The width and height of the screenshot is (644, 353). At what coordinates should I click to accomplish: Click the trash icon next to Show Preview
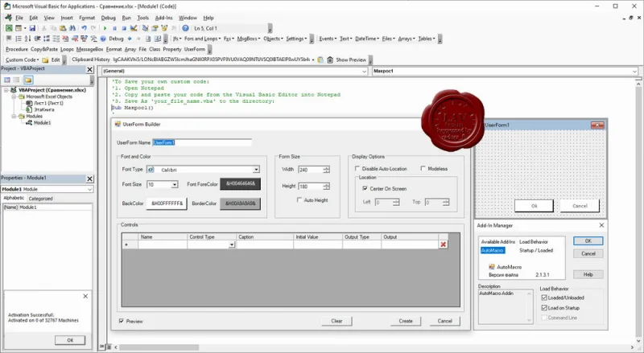pyautogui.click(x=330, y=60)
